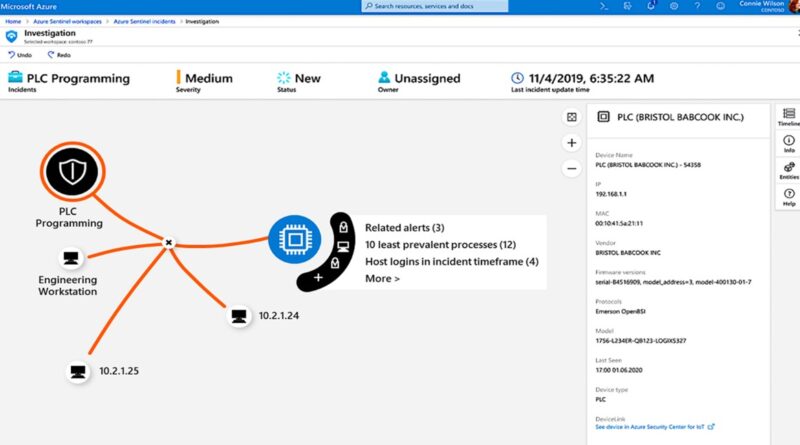Click the related alerts lock icon
This screenshot has width=800, height=445.
coord(343,227)
